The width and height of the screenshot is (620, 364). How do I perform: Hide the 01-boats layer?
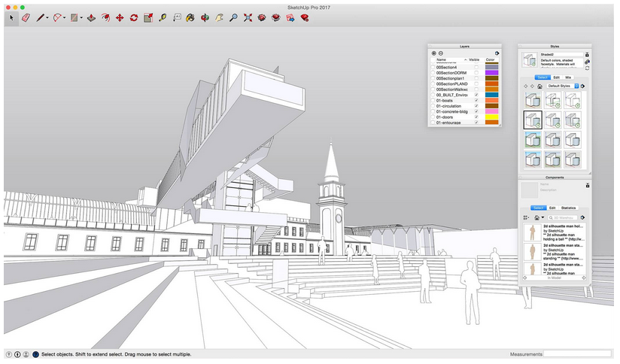click(x=476, y=100)
